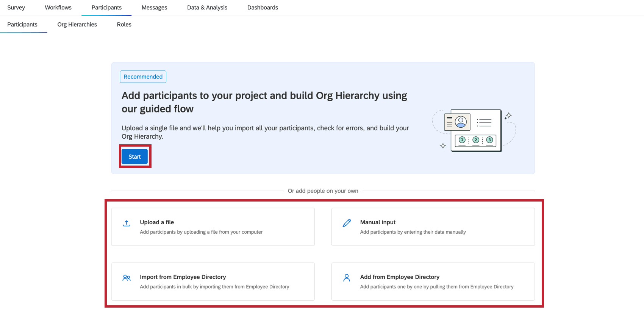This screenshot has width=644, height=322.
Task: Click the pencil icon for Manual input
Action: pyautogui.click(x=347, y=223)
